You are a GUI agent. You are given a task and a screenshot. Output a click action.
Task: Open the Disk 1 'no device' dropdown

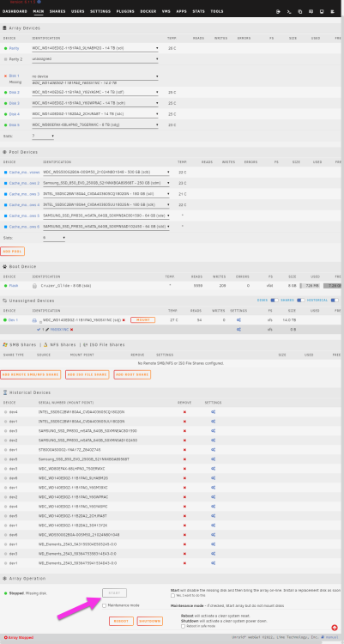click(x=95, y=76)
